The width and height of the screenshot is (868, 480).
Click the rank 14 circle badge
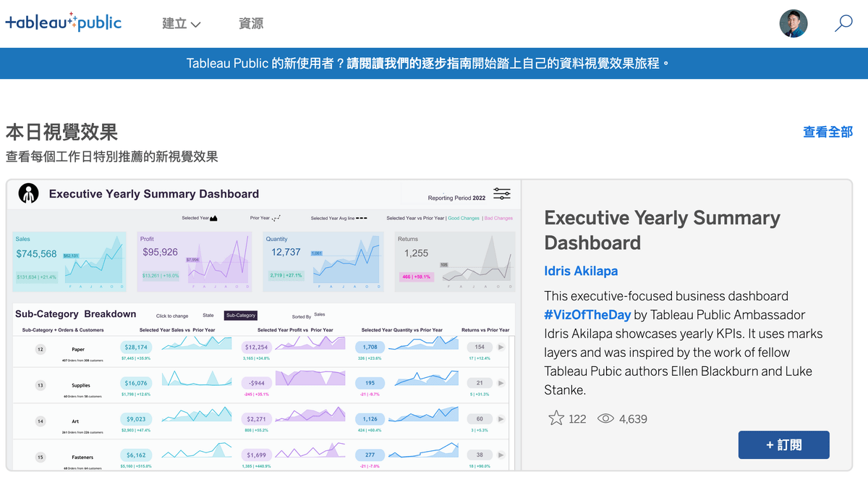(x=41, y=421)
